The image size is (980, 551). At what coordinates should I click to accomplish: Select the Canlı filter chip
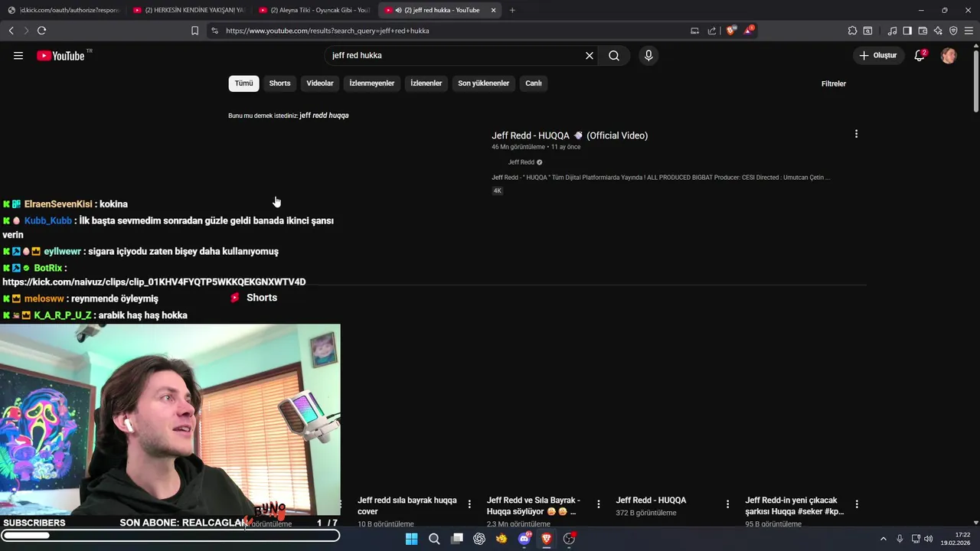pos(534,83)
